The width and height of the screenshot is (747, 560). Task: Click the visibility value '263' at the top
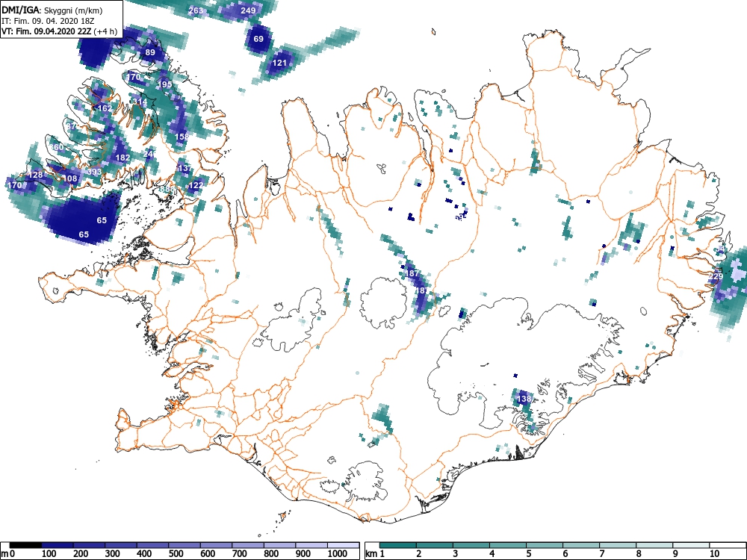[196, 10]
